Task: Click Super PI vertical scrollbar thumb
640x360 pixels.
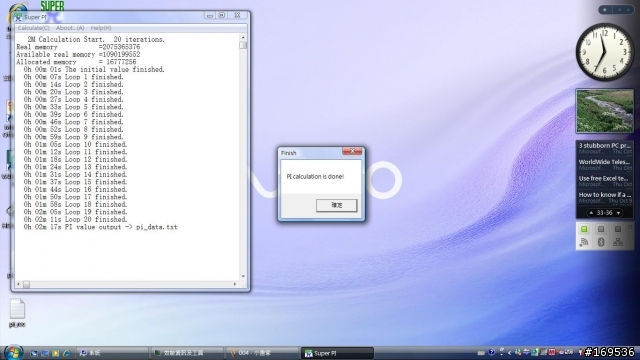Action: pyautogui.click(x=243, y=44)
